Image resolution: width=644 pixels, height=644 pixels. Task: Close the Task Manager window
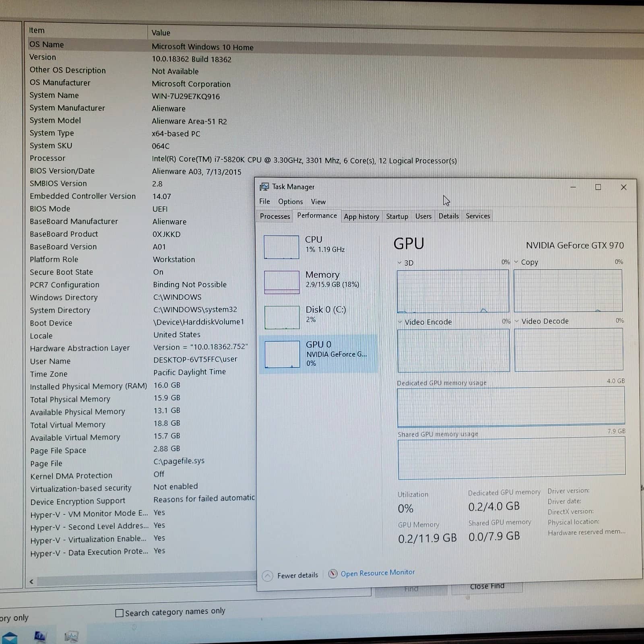click(623, 187)
